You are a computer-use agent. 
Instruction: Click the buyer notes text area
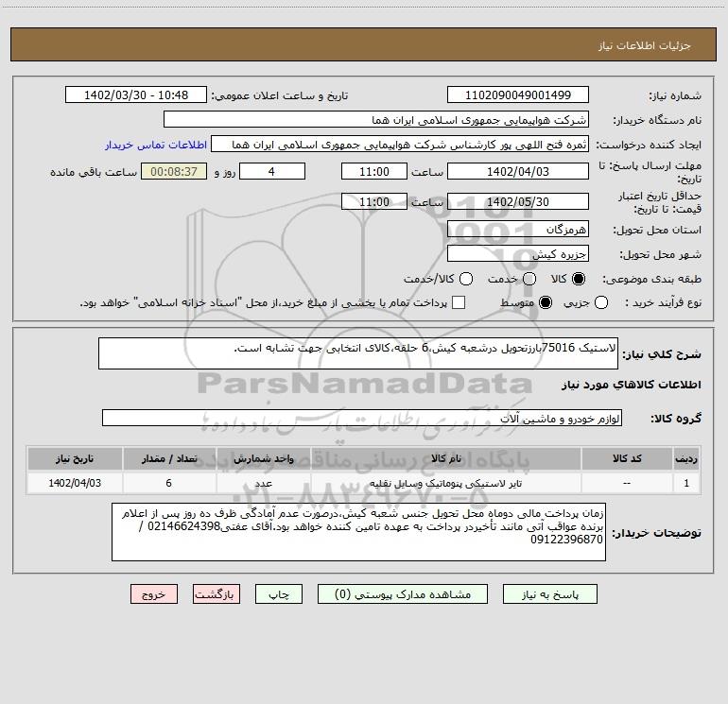359,532
